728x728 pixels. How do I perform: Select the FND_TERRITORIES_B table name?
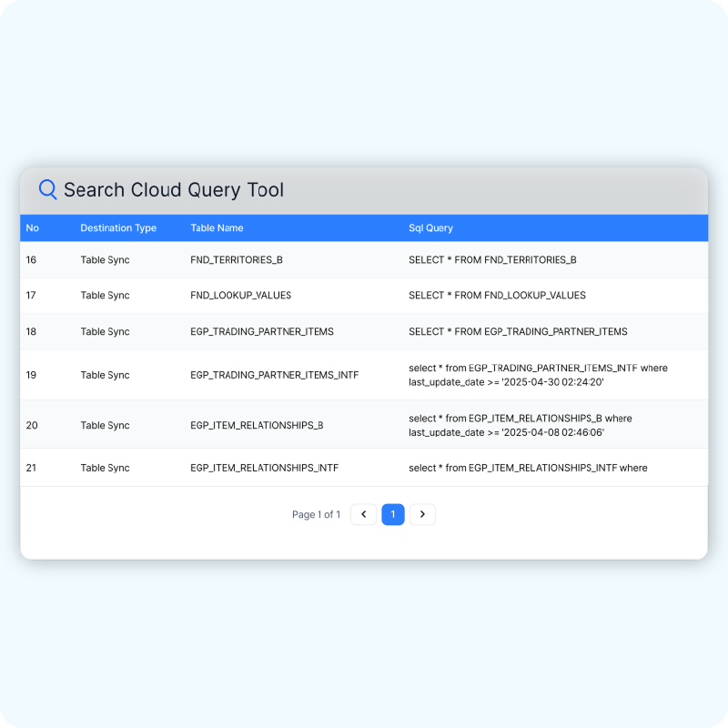pyautogui.click(x=237, y=260)
